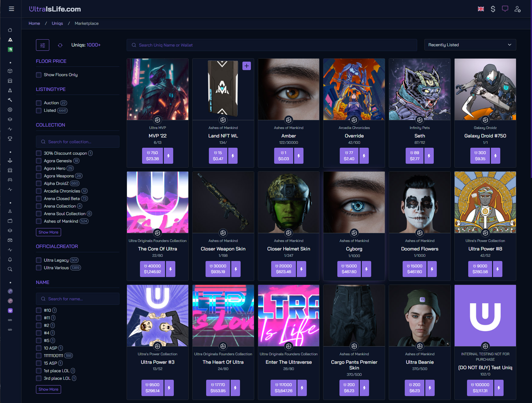Select the gamepad icon in sidebar

[x=10, y=179]
